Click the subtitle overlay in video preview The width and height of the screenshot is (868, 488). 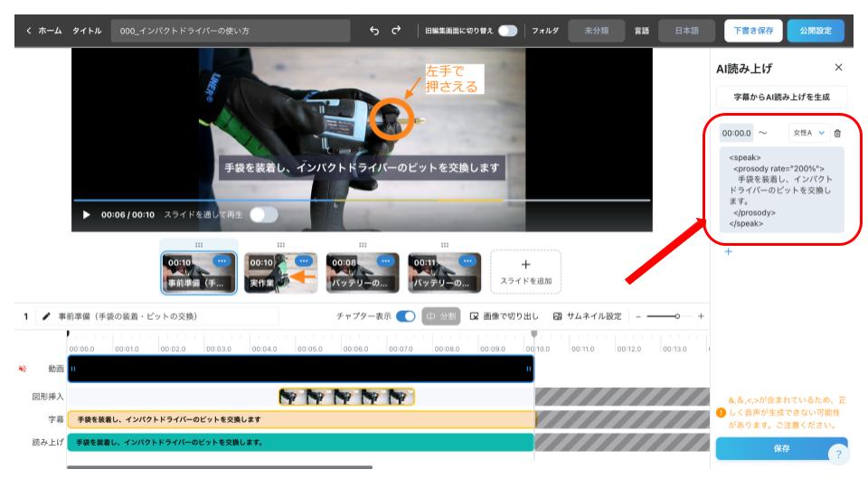tap(362, 168)
